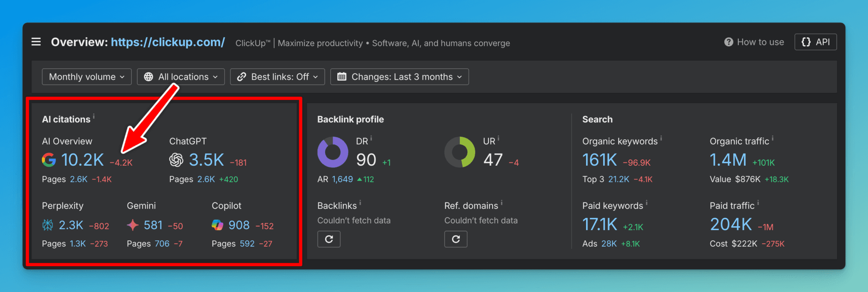Click Copilot Pages 592 value
This screenshot has width=868, height=292.
click(247, 244)
